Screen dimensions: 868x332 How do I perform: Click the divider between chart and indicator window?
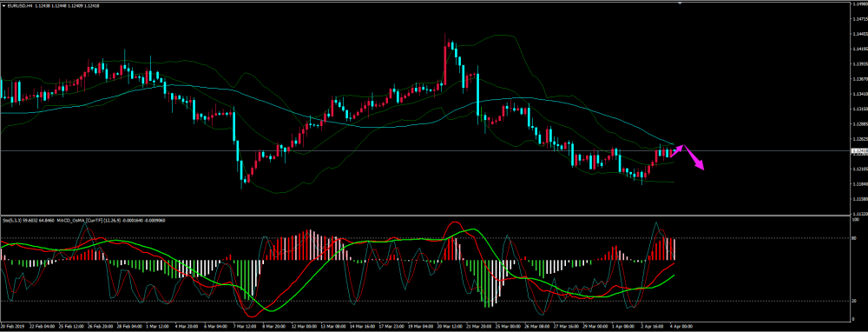[425, 215]
